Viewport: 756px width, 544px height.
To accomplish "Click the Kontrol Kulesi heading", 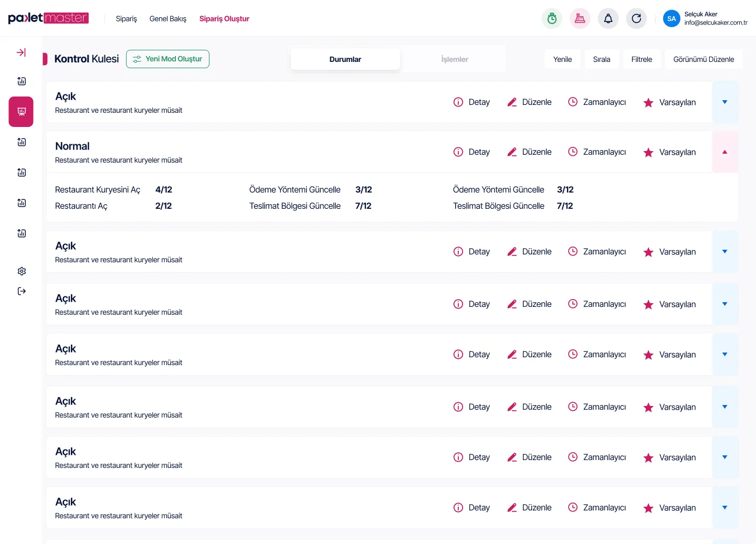I will (x=87, y=59).
